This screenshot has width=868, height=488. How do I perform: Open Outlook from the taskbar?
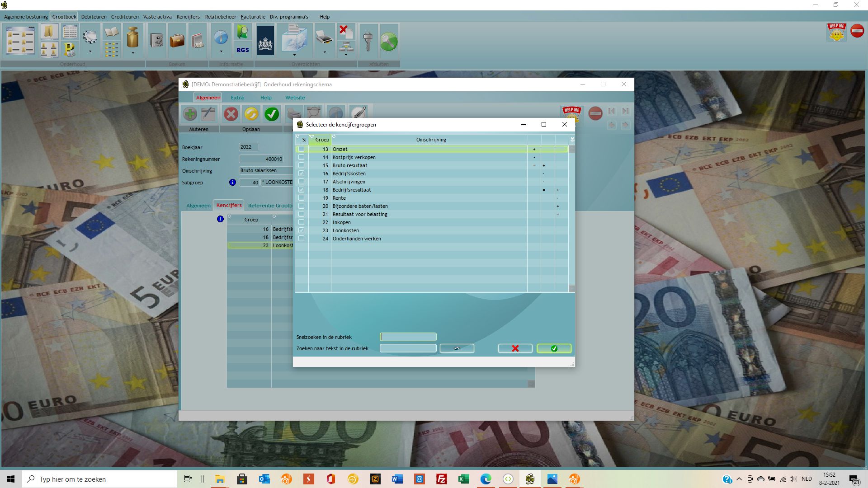click(264, 479)
